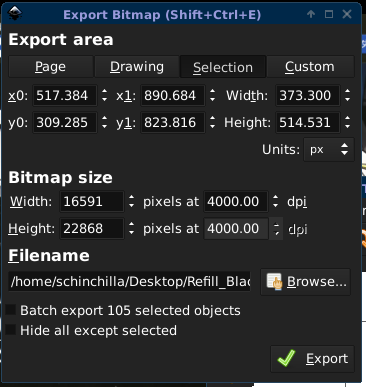Click the Inkscape logo icon in title bar
The image size is (366, 387).
pos(15,14)
